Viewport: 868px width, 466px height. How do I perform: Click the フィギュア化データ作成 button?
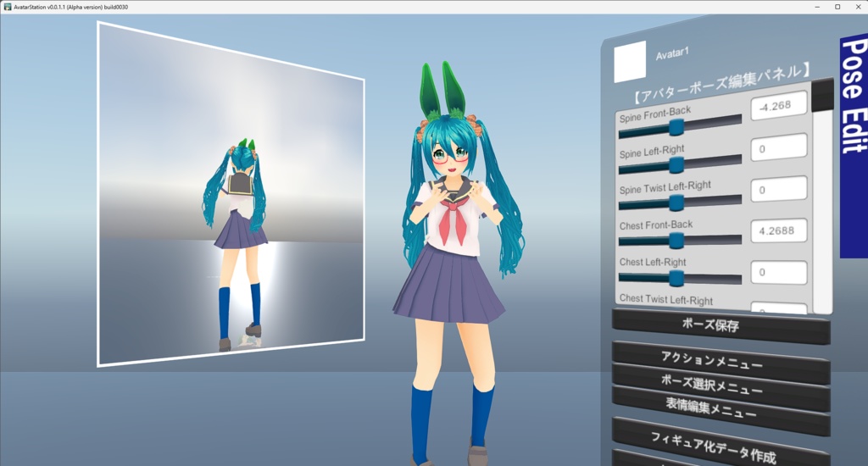(x=721, y=445)
